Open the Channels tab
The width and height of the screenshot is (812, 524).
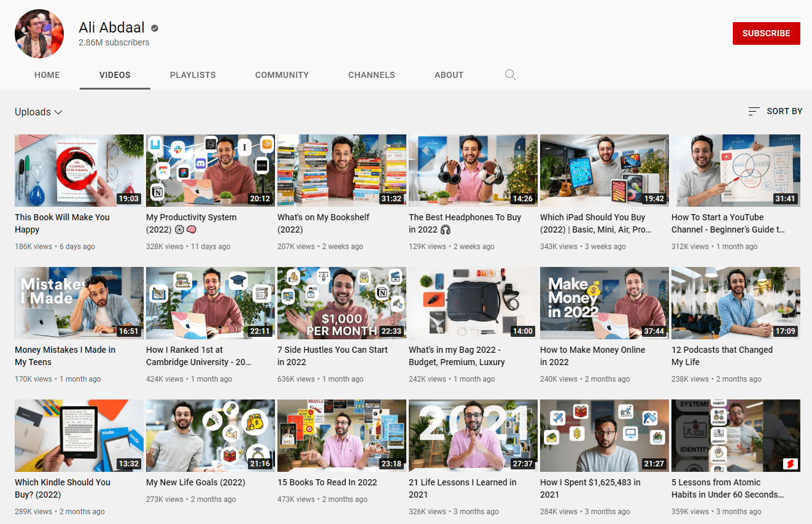pyautogui.click(x=371, y=75)
